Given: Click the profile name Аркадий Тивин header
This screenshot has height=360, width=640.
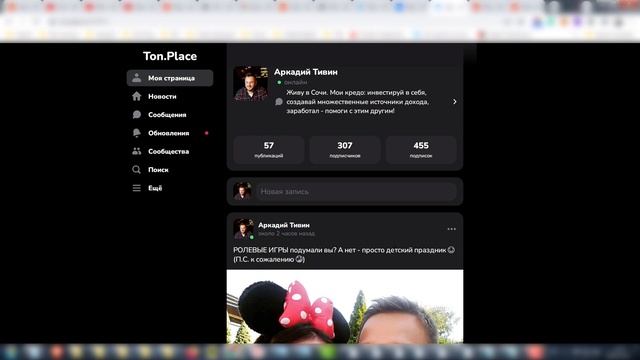Looking at the screenshot, I should tap(306, 72).
